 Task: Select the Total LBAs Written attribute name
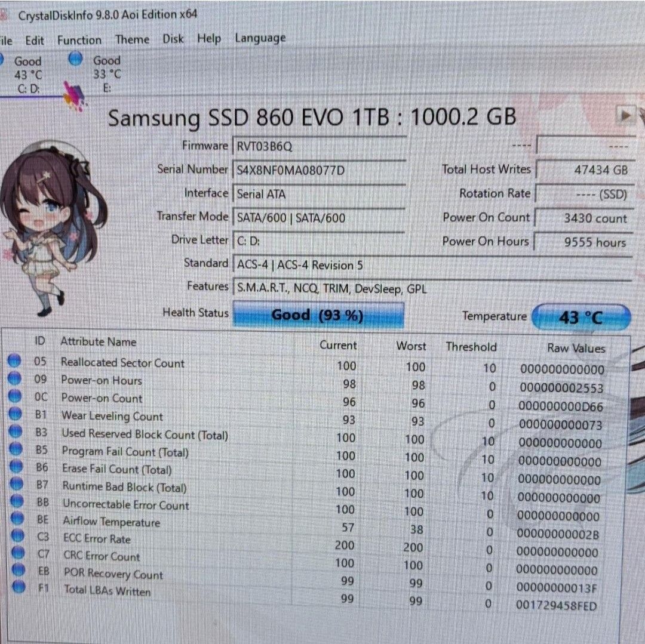coord(107,590)
